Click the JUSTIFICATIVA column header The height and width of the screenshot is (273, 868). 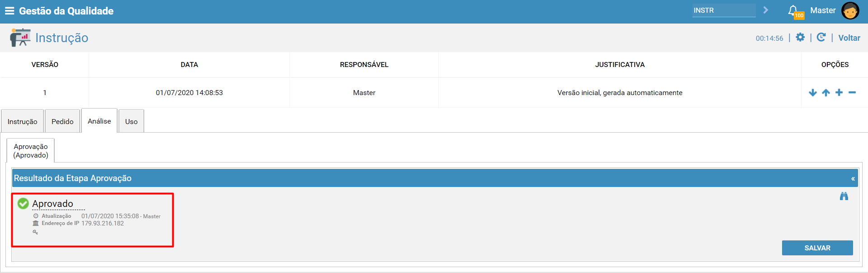tap(620, 65)
